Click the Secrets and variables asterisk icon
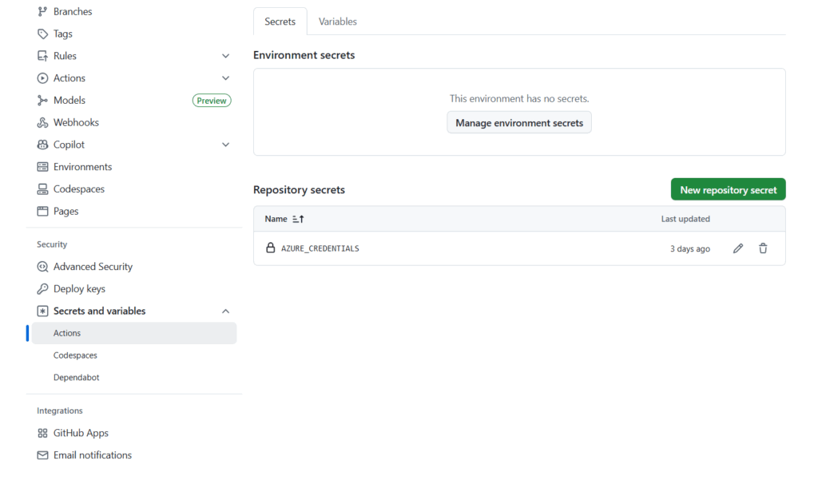The width and height of the screenshot is (818, 504). (42, 311)
